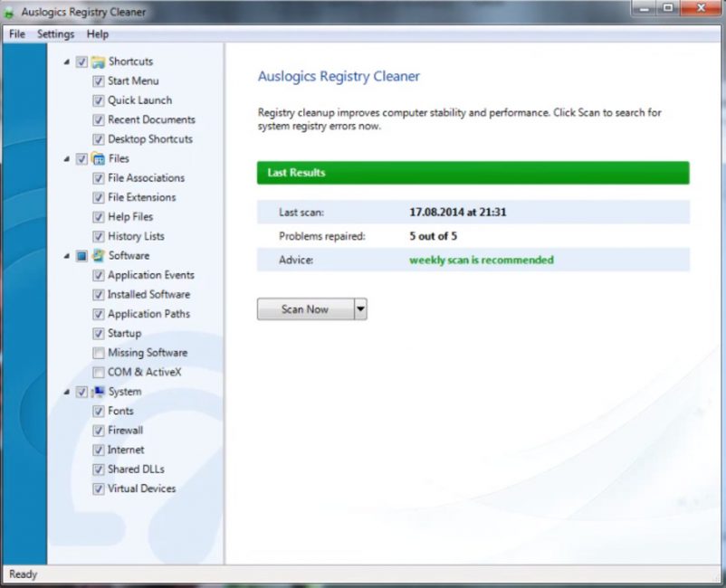726x588 pixels.
Task: Select the Shared DLLs label
Action: pos(136,469)
